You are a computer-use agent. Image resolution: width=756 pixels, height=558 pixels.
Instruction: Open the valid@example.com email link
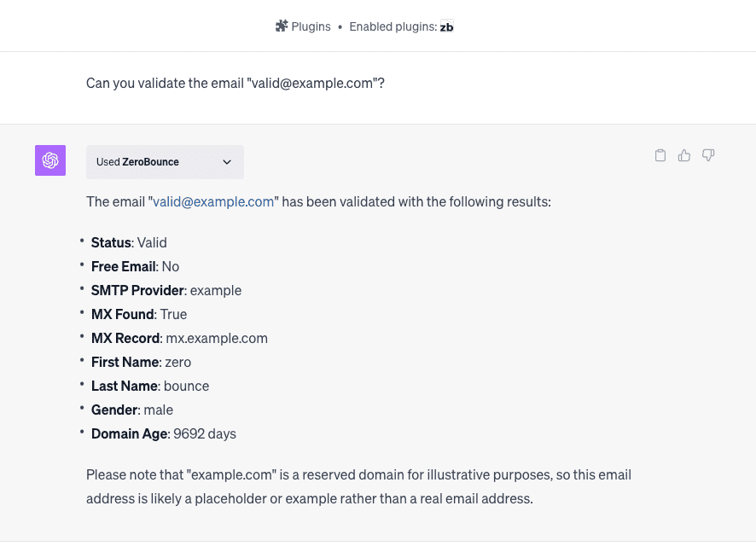point(213,202)
